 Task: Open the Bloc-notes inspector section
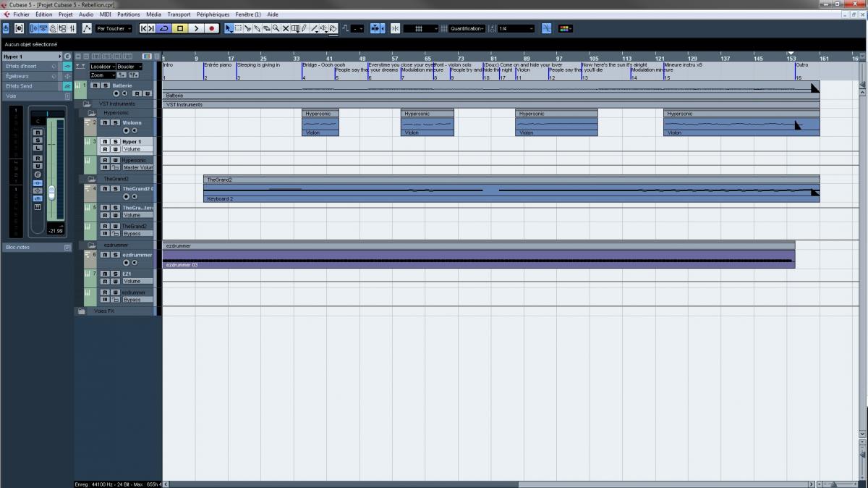tap(36, 247)
